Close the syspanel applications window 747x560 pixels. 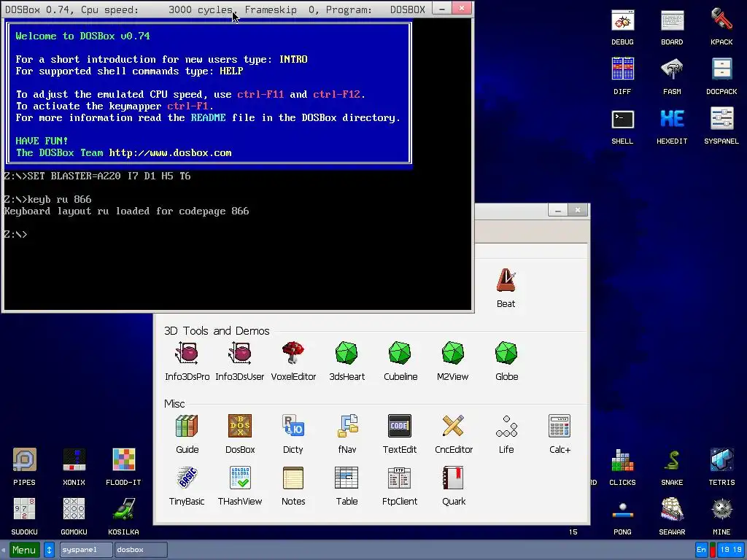578,210
